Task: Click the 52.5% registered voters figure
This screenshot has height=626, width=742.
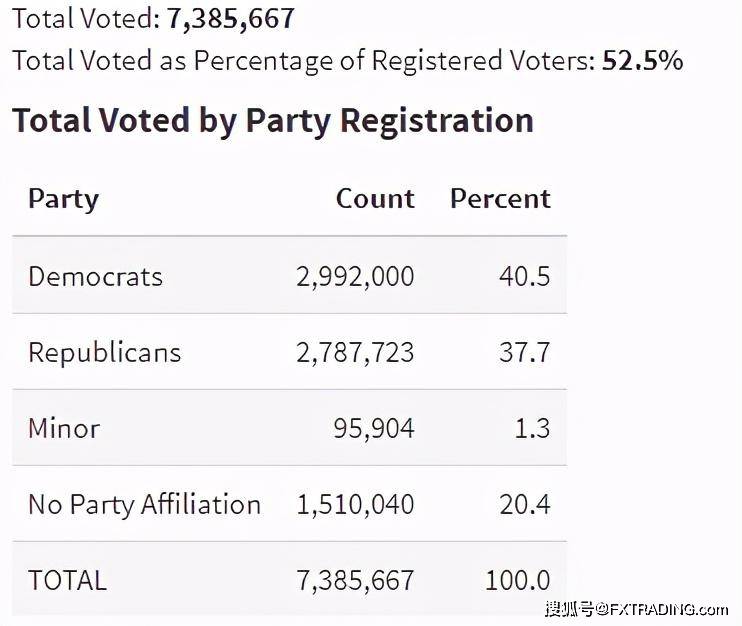Action: pyautogui.click(x=642, y=61)
